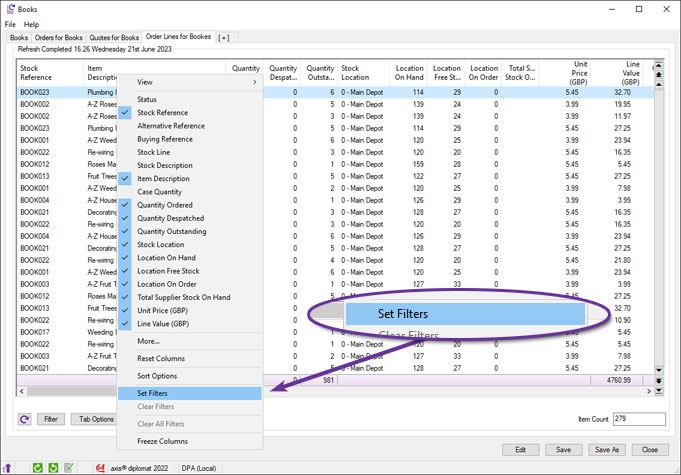Add a new tab with the [+] tab
Screen dimensions: 681x475
coord(224,38)
